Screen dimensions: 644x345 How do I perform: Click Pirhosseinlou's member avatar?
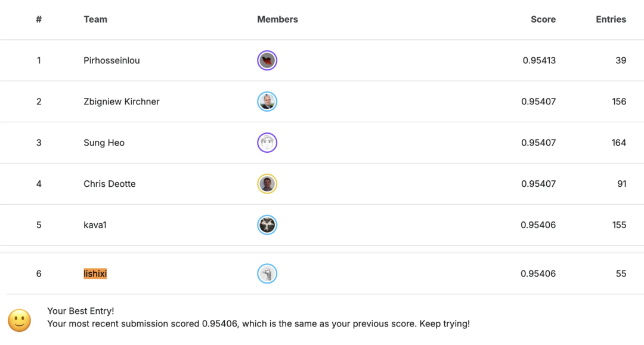[267, 60]
